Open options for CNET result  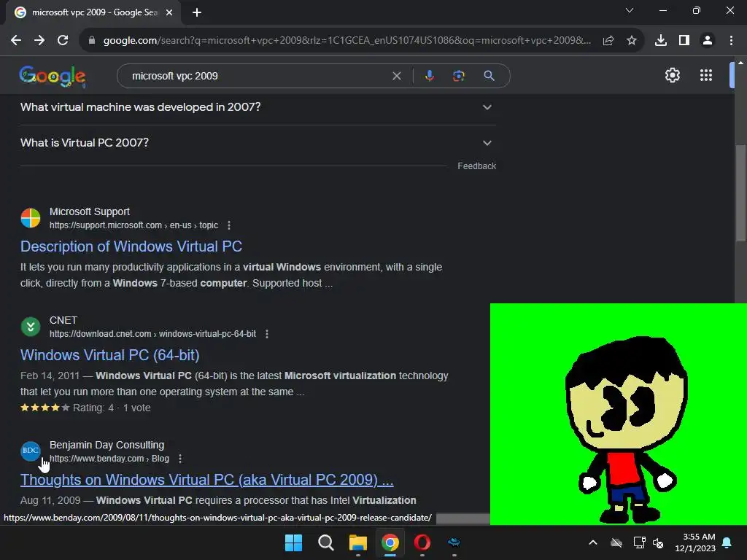(x=267, y=334)
